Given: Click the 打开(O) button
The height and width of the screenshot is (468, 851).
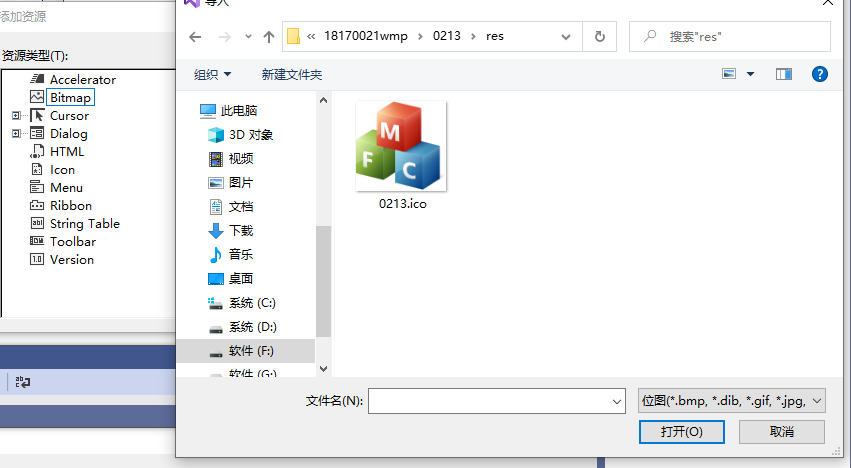Looking at the screenshot, I should coord(682,432).
